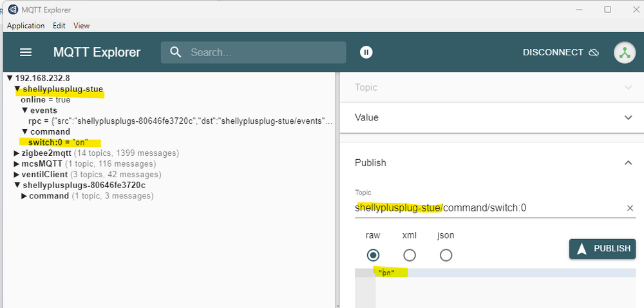
Task: Expand the Topic panel
Action: click(x=629, y=87)
